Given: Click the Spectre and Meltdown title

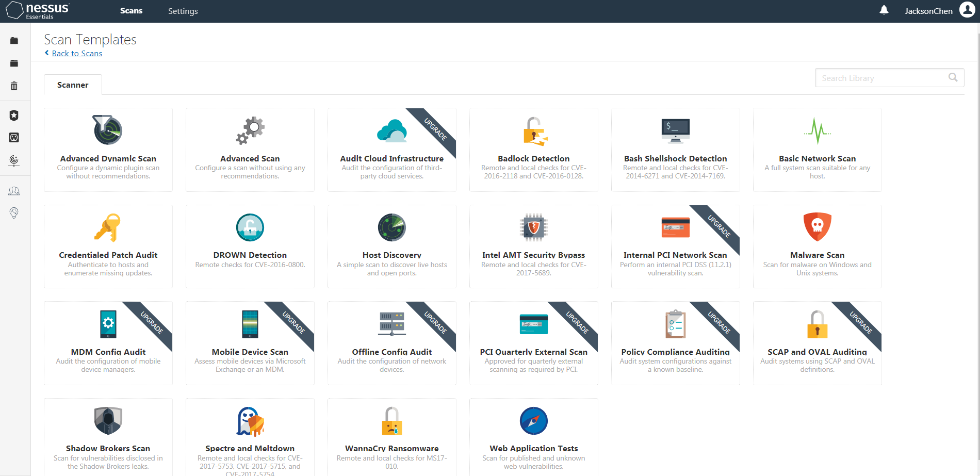Looking at the screenshot, I should click(x=250, y=449).
